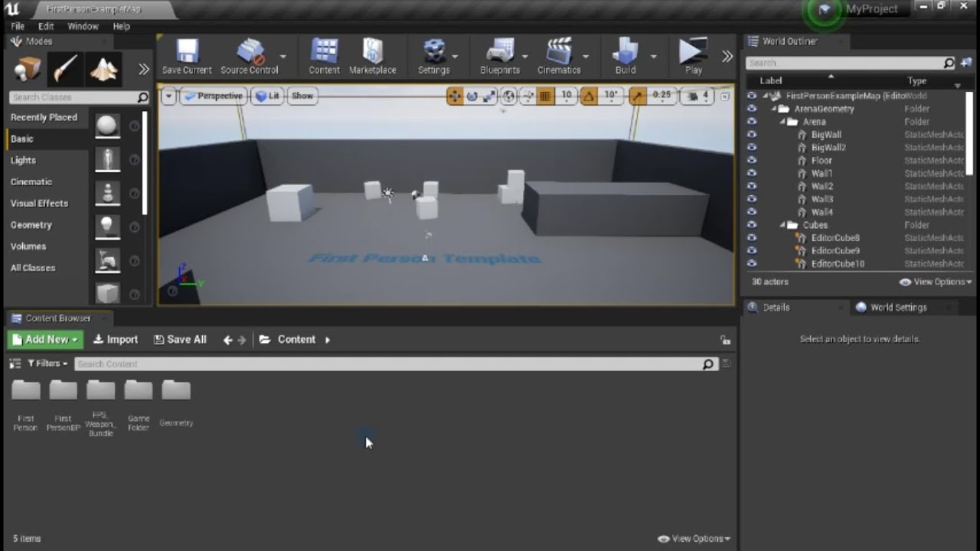Image resolution: width=980 pixels, height=551 pixels.
Task: Open the File menu
Action: (x=18, y=26)
